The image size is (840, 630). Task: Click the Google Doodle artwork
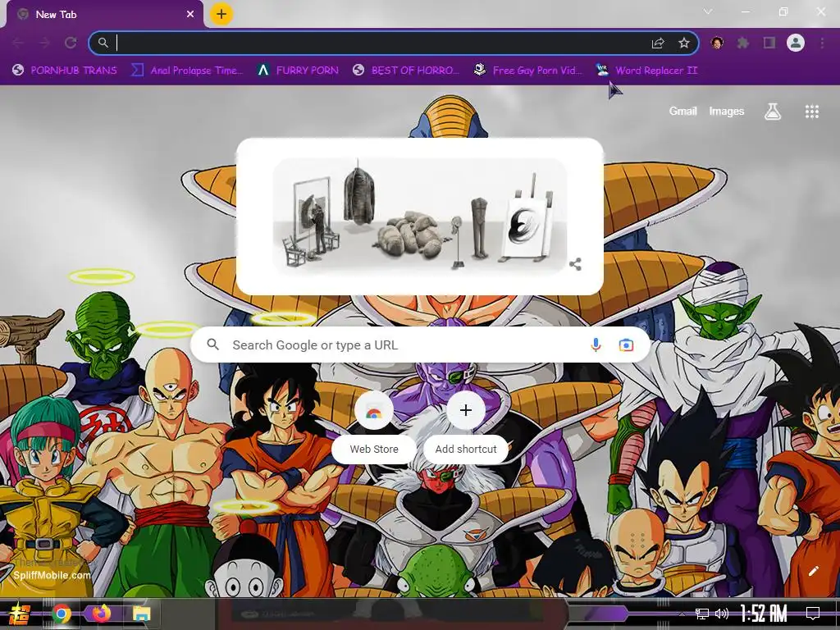point(420,215)
